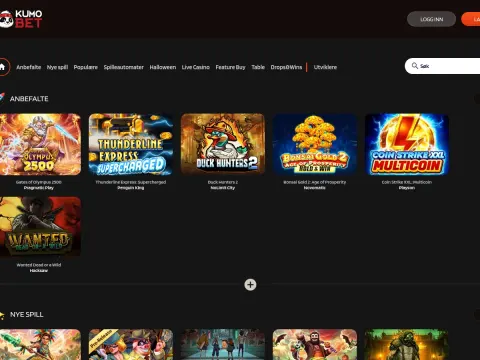Click the search magnifier icon
The image size is (480, 360).
click(x=415, y=66)
